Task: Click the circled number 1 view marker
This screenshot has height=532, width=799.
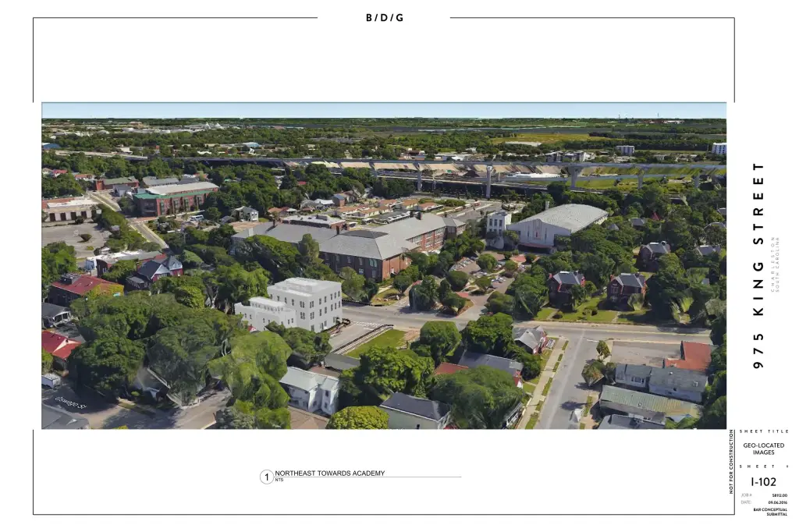Action: click(x=267, y=477)
